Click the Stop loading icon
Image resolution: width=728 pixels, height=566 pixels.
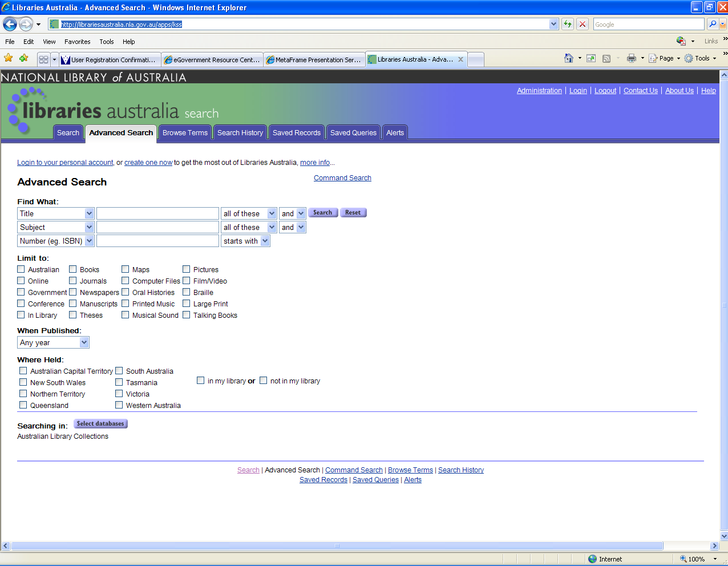click(x=583, y=24)
